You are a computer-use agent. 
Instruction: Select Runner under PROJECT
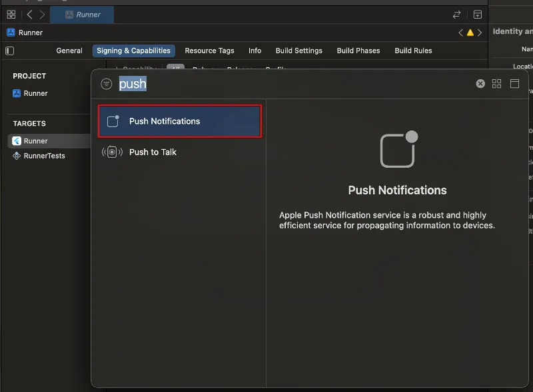[30, 93]
